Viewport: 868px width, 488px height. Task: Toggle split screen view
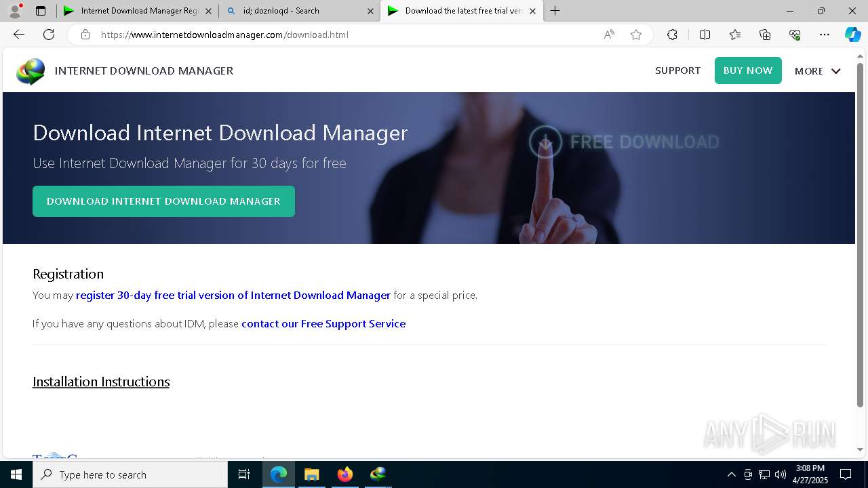point(705,35)
